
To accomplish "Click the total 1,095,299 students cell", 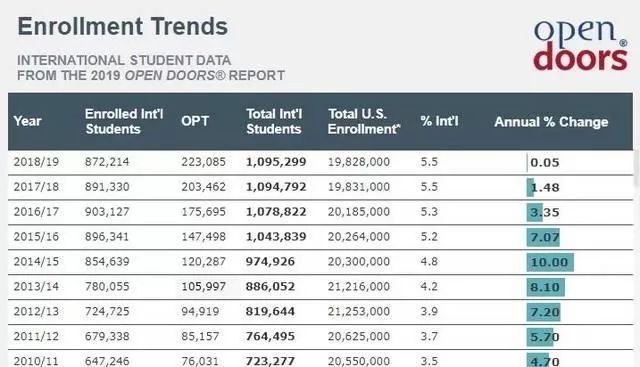I will pyautogui.click(x=276, y=162).
